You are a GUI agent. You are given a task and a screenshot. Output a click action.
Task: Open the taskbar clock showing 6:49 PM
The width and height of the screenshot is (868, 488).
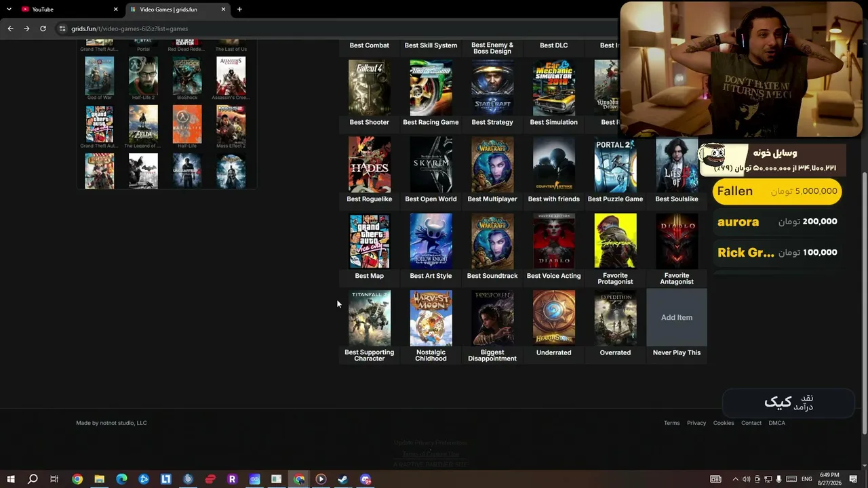pyautogui.click(x=829, y=479)
